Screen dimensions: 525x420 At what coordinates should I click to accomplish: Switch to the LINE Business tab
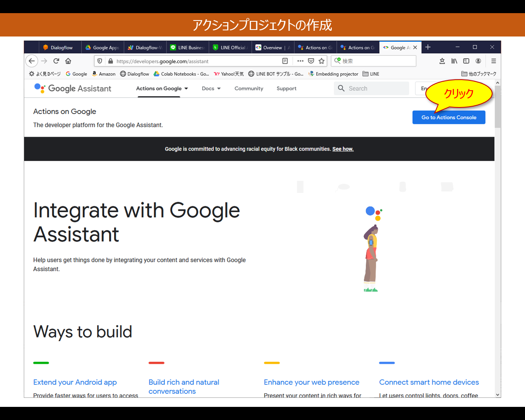188,48
